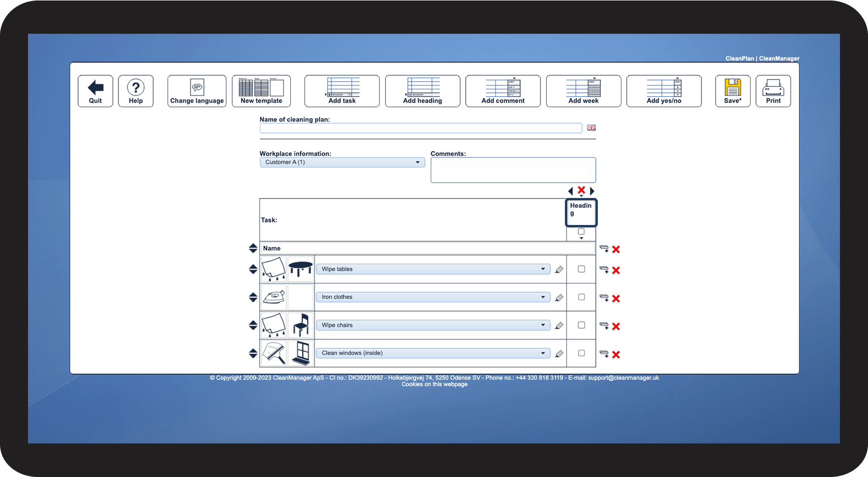The height and width of the screenshot is (477, 868).
Task: Open the Wipe tables task dropdown
Action: pyautogui.click(x=433, y=269)
